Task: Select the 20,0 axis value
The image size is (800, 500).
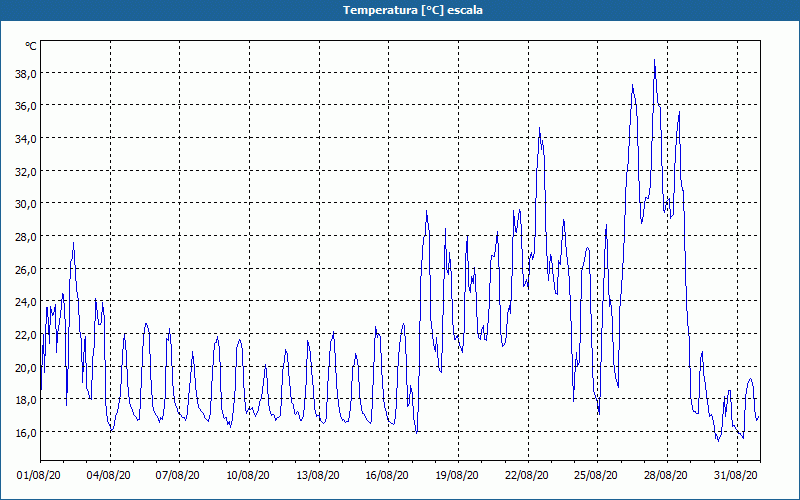Action: [26, 368]
